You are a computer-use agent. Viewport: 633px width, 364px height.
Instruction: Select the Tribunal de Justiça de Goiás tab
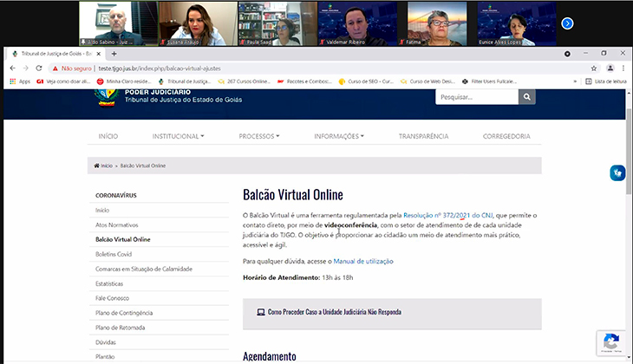[56, 54]
